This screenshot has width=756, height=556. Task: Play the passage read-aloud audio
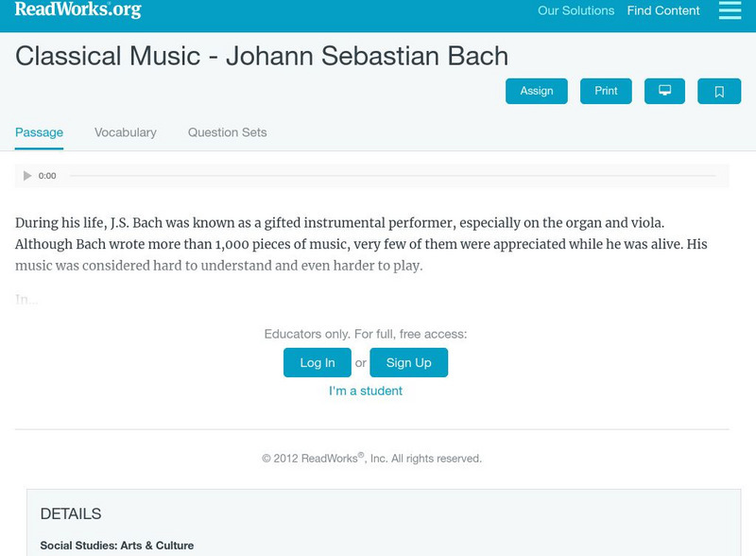coord(26,175)
